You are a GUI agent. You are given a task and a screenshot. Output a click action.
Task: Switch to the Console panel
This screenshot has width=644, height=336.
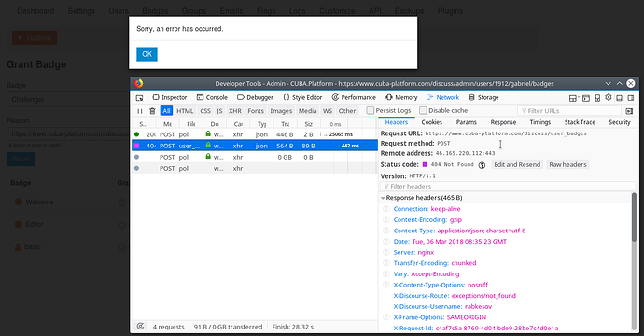(x=212, y=97)
